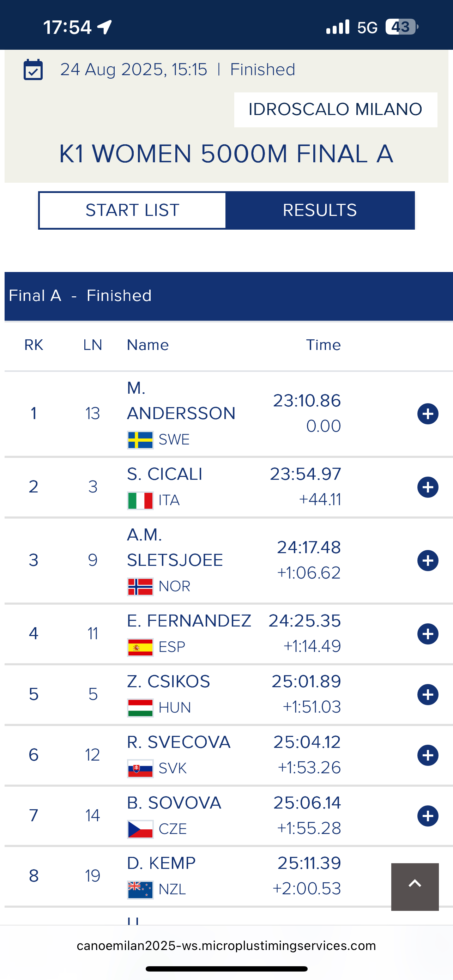Viewport: 453px width, 980px height.
Task: Tap the IDROSCALO MILANO venue button
Action: (x=336, y=110)
